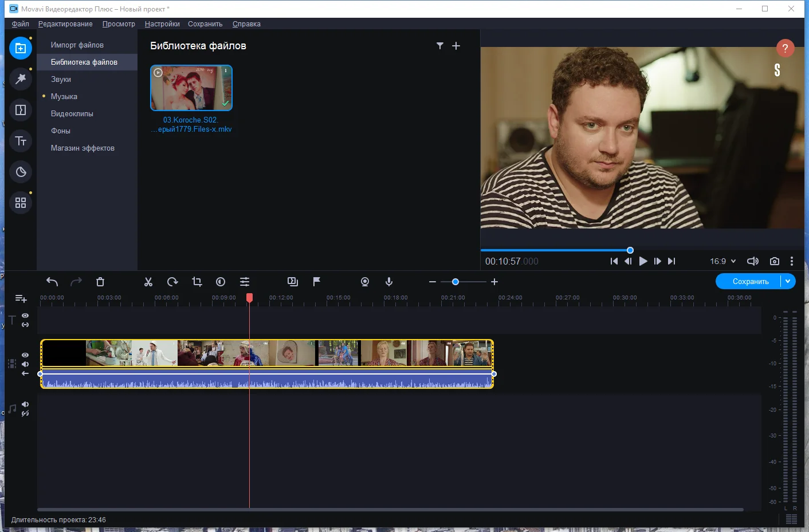Record voiceover with microphone icon
This screenshot has width=809, height=532.
[389, 282]
